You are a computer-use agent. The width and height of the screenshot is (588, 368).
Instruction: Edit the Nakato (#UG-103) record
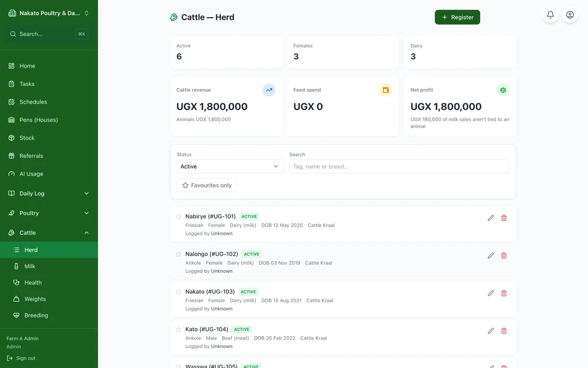[490, 293]
